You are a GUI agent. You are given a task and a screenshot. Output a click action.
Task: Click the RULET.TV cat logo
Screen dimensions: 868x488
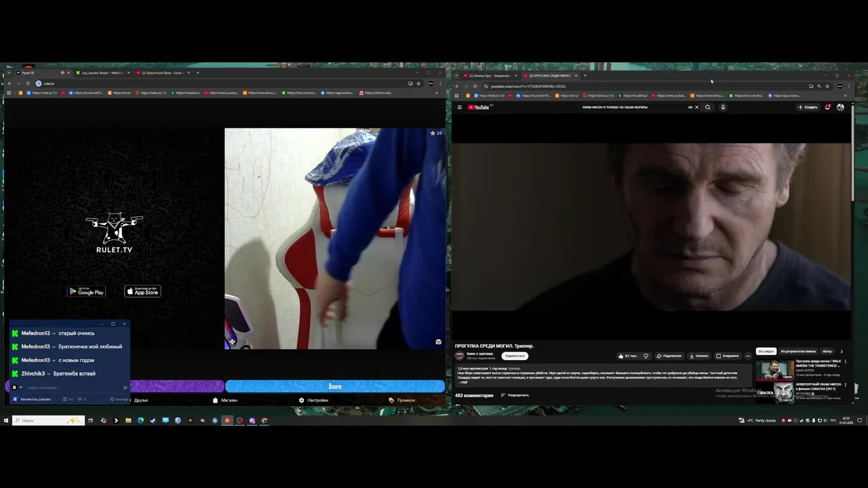114,232
